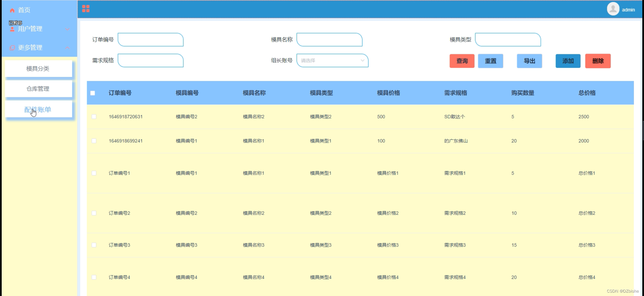Open the admin username label

click(628, 10)
